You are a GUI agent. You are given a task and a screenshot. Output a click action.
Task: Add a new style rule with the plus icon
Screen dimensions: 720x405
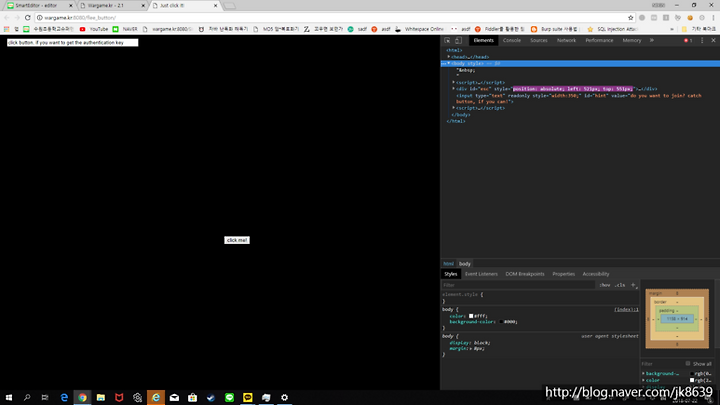[x=633, y=285]
